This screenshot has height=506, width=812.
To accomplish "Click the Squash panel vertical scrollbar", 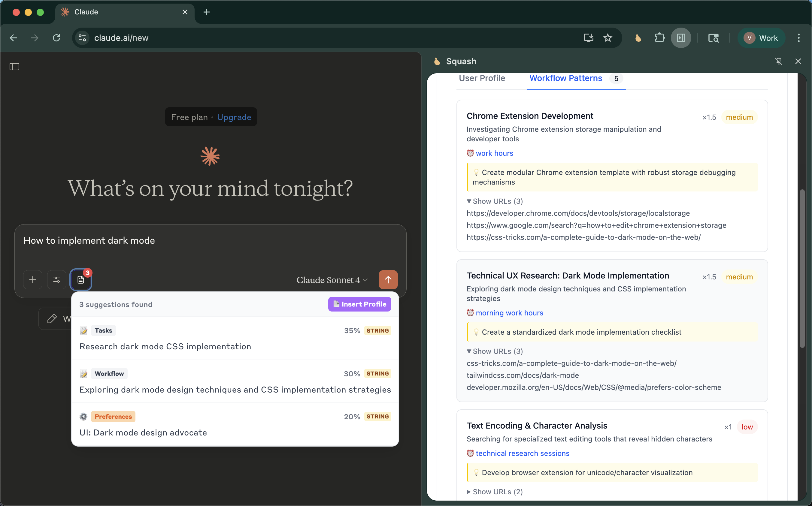I will (802, 268).
